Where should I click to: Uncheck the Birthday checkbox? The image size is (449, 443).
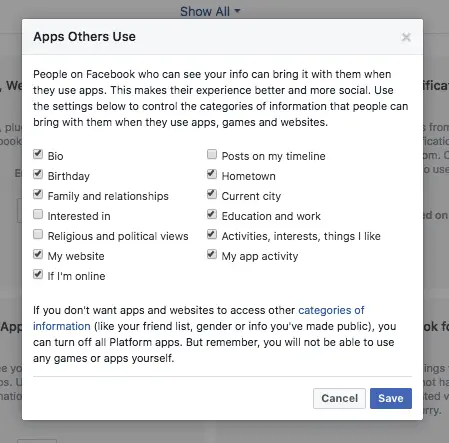(38, 174)
